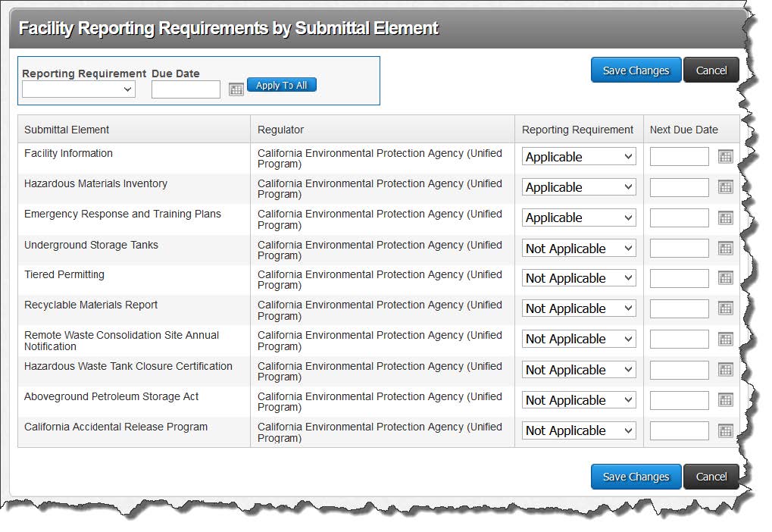Focus Next Due Date field for Recyclable Materials Report

679,309
